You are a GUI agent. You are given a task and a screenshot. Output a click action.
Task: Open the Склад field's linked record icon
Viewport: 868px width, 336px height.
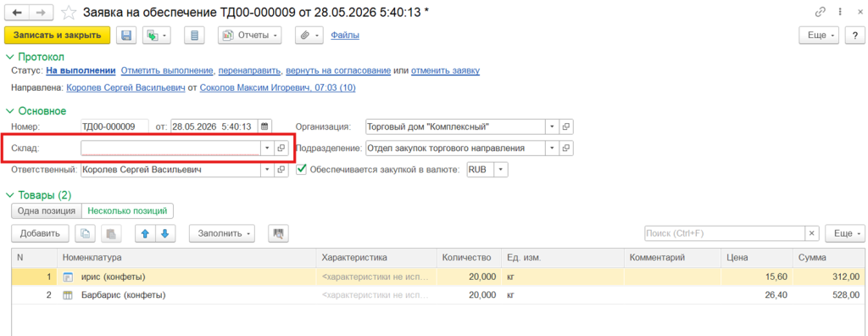(281, 148)
